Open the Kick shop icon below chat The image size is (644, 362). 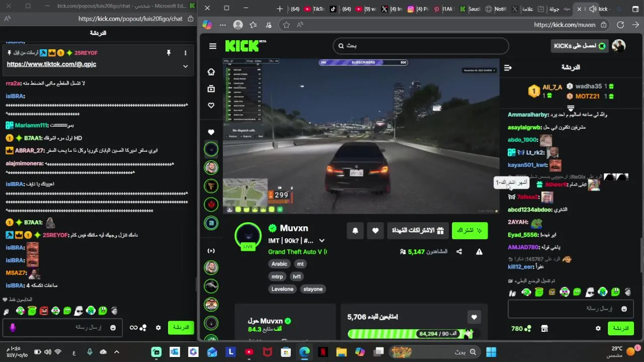click(x=544, y=328)
